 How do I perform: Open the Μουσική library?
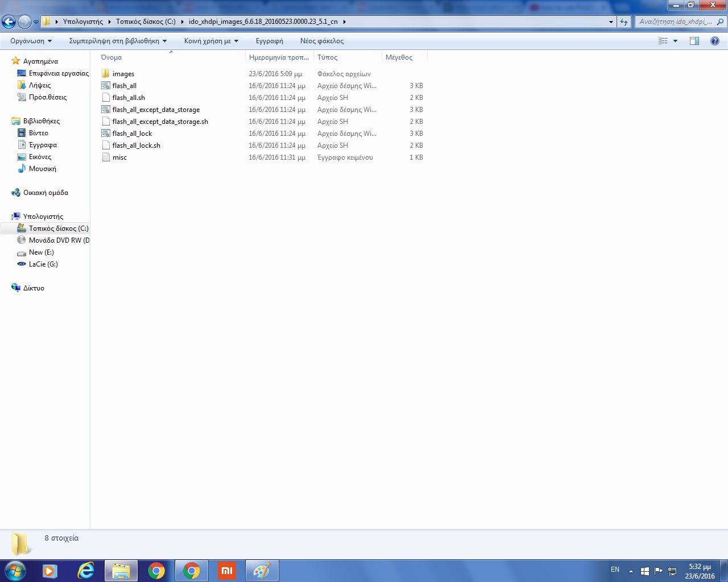coord(37,169)
